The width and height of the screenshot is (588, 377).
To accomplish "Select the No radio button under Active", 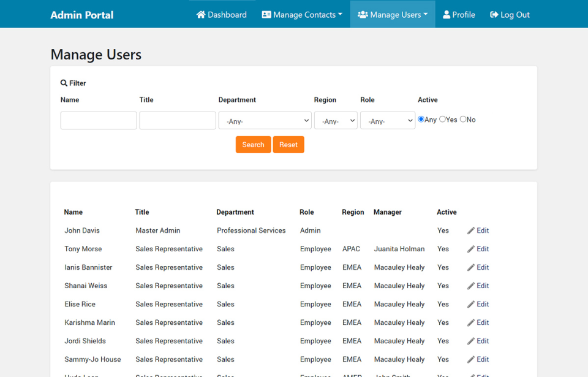I will [x=463, y=120].
